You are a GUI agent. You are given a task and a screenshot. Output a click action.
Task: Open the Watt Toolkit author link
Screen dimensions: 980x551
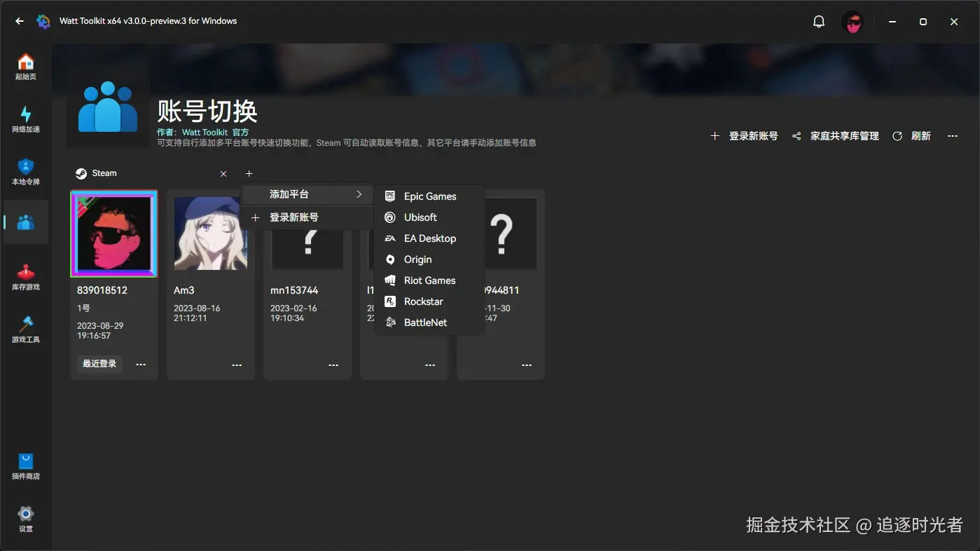click(x=205, y=132)
